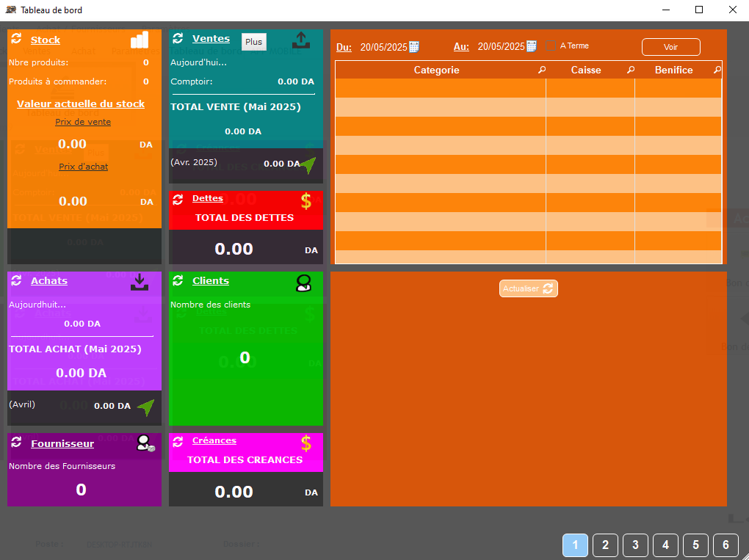The height and width of the screenshot is (560, 749).
Task: Open the Au date calendar picker
Action: [x=532, y=47]
